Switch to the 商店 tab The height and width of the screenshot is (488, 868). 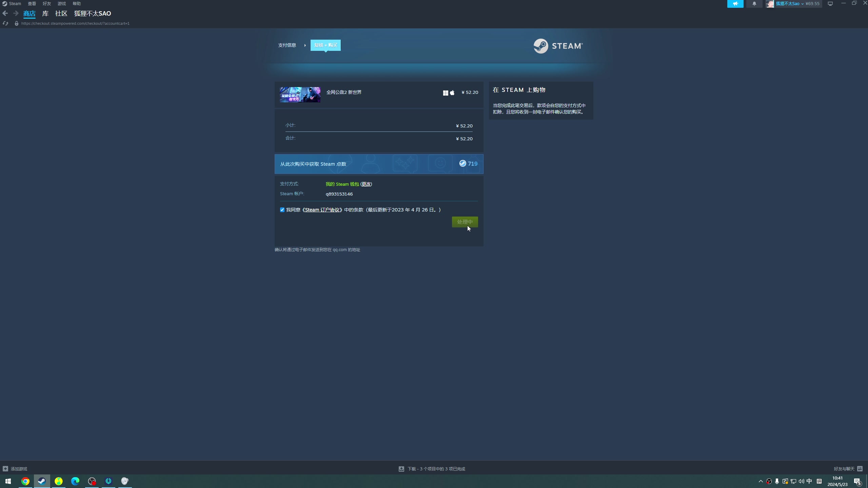[29, 14]
